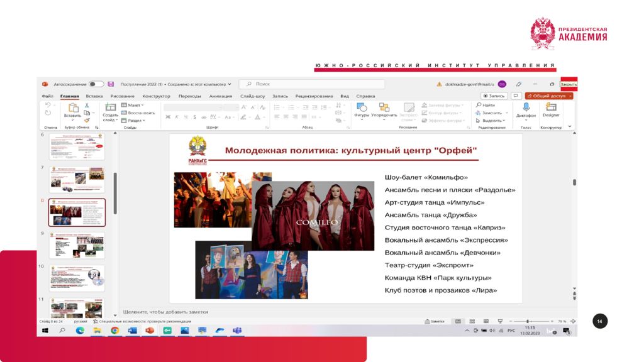The height and width of the screenshot is (362, 644).
Task: Click the Copy icon in clipboard group
Action: pos(87,113)
